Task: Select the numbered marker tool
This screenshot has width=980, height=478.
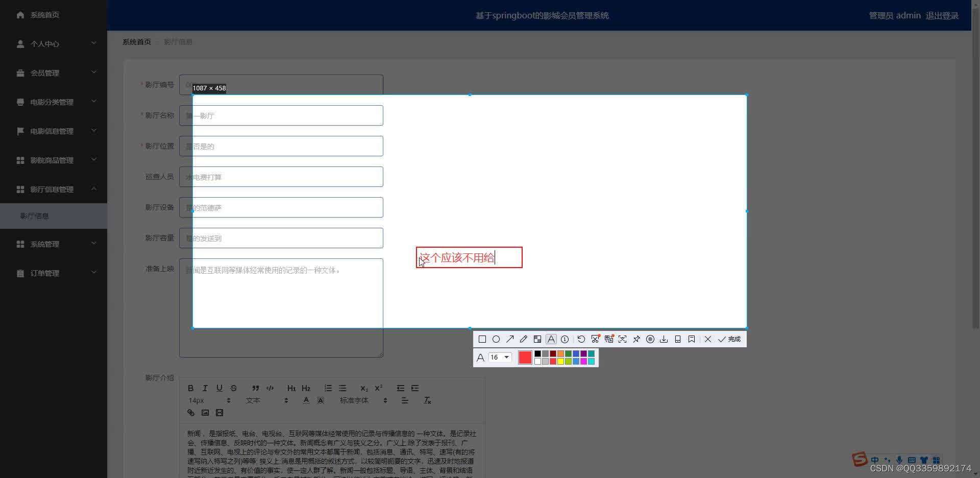Action: [x=565, y=339]
